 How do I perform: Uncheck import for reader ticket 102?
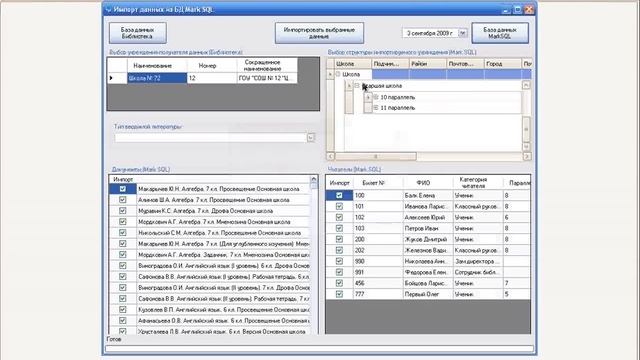point(339,218)
